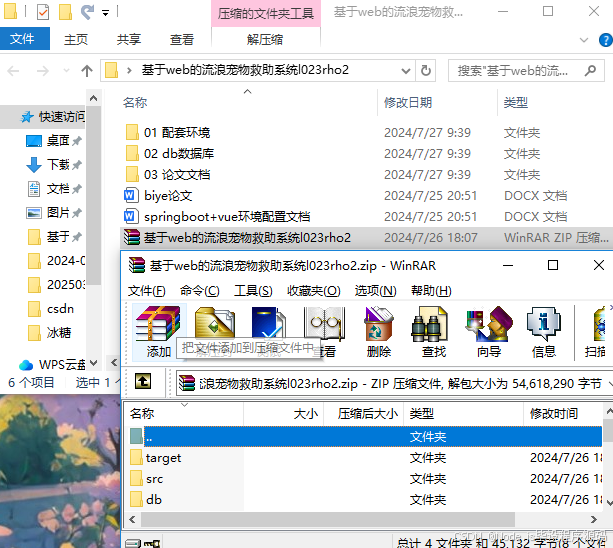613x548 pixels.
Task: Click the Explorer up-directory arrow
Action: click(87, 71)
